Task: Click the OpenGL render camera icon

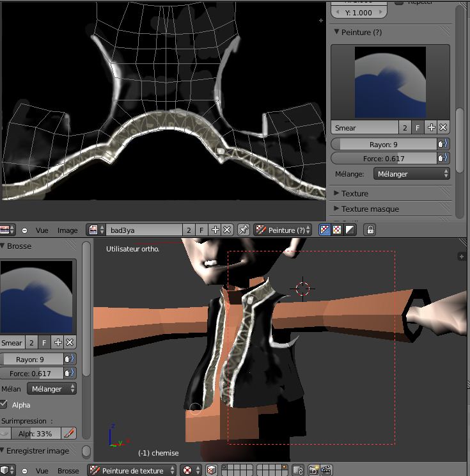Action: pyautogui.click(x=313, y=470)
